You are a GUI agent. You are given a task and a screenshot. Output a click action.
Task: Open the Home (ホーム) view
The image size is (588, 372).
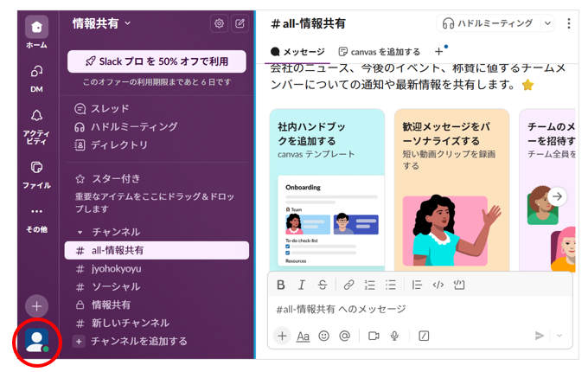[x=36, y=28]
